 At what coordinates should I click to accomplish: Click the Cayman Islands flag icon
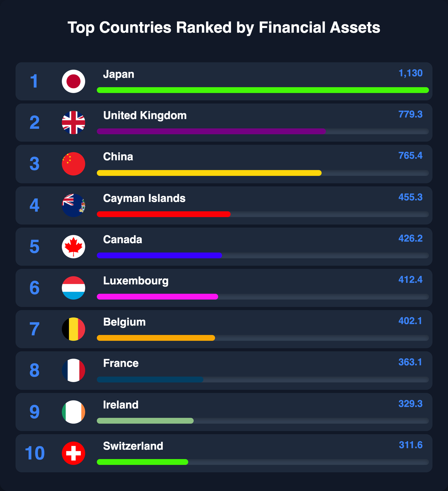73,205
